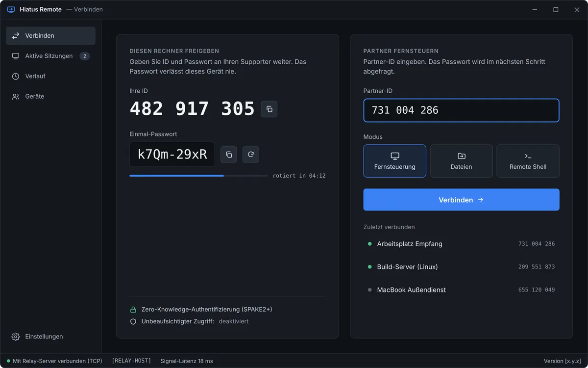Select recent partner MacBook Außendienst
Viewport: 588px width, 368px height.
point(461,290)
